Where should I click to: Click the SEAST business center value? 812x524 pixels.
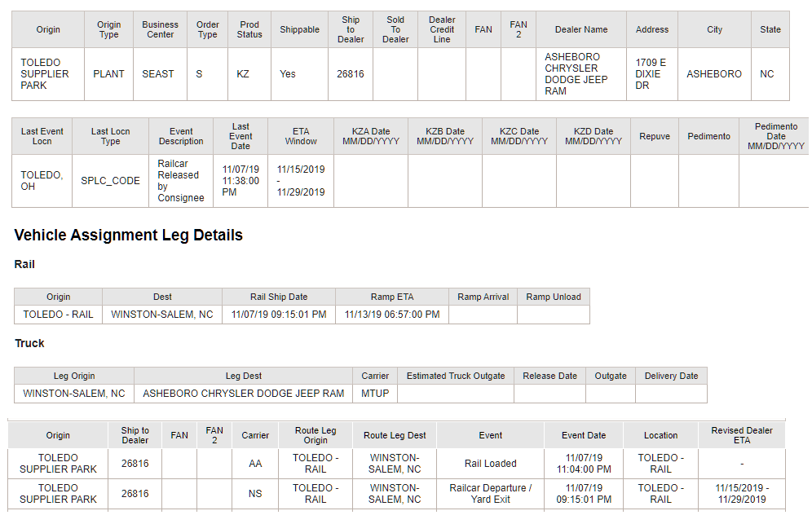160,74
